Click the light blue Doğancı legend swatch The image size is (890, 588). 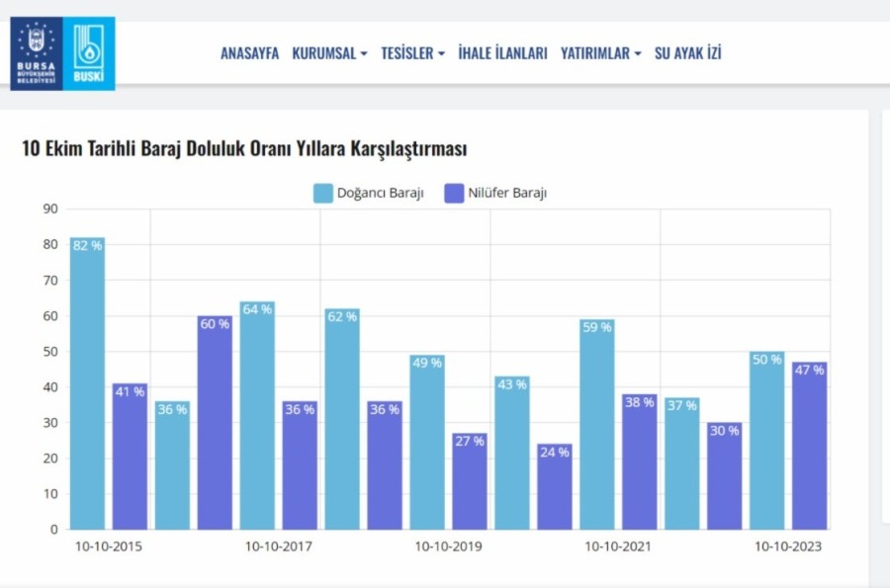pyautogui.click(x=323, y=193)
